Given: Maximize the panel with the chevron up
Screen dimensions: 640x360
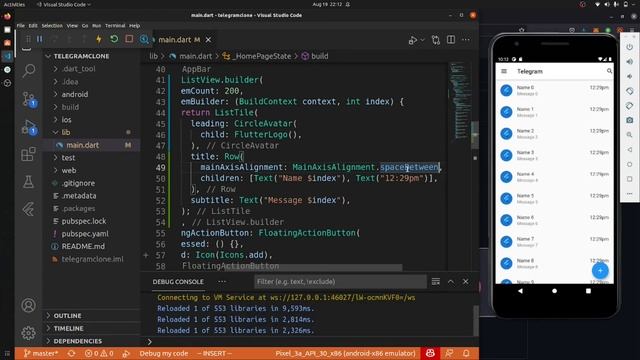Looking at the screenshot, I should tap(451, 282).
